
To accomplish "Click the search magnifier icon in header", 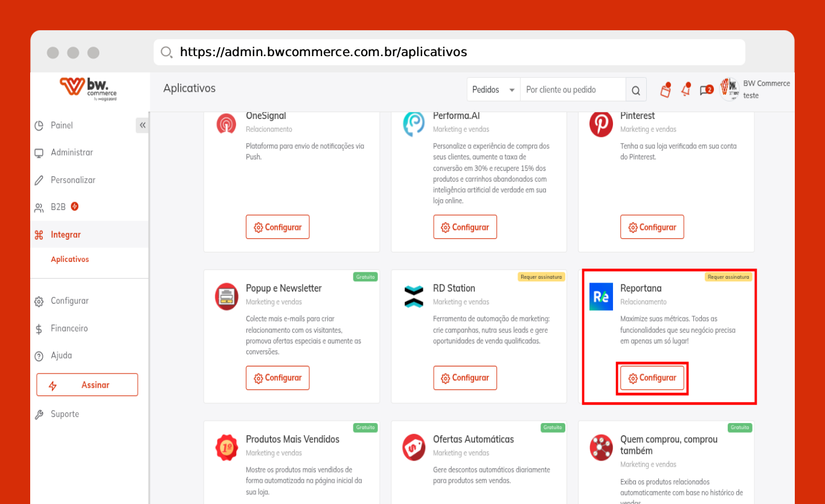I will tap(635, 90).
